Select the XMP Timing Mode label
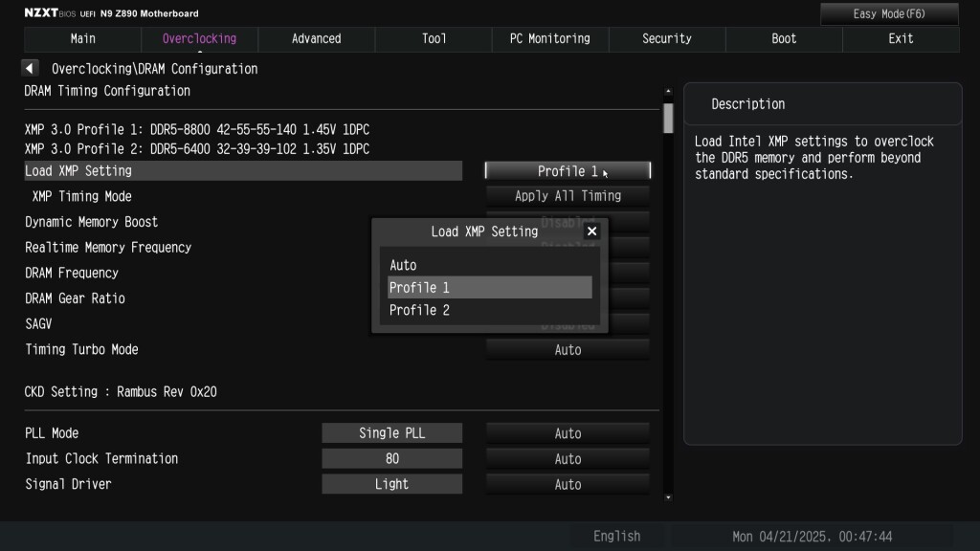 click(x=82, y=196)
